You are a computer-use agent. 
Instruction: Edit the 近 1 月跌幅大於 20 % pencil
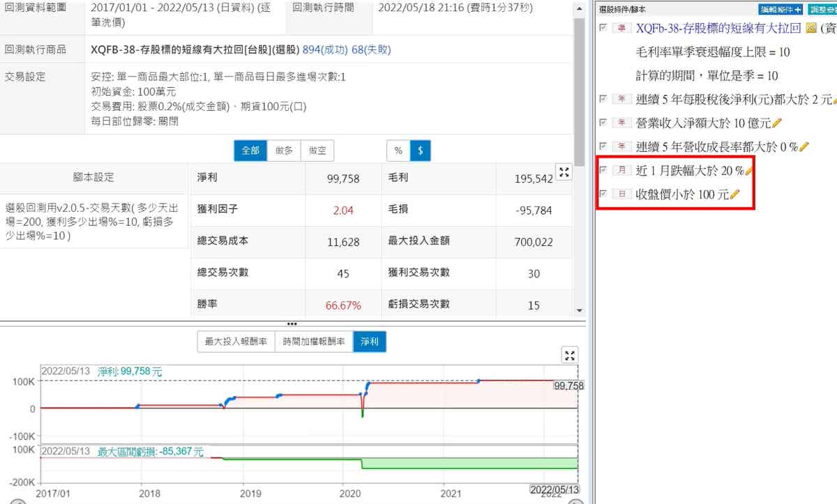[749, 171]
